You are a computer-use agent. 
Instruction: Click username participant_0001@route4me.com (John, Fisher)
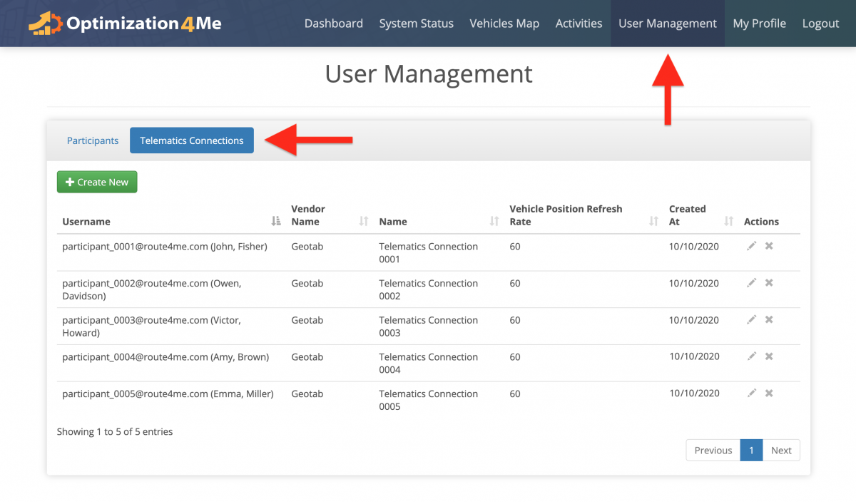pos(165,247)
